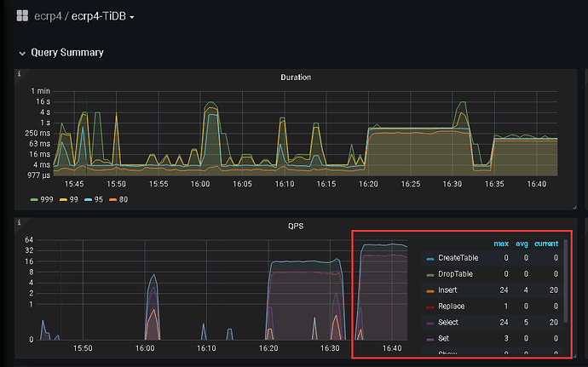Sort QPS legend by max column
Image resolution: width=588 pixels, height=367 pixels.
tap(501, 244)
